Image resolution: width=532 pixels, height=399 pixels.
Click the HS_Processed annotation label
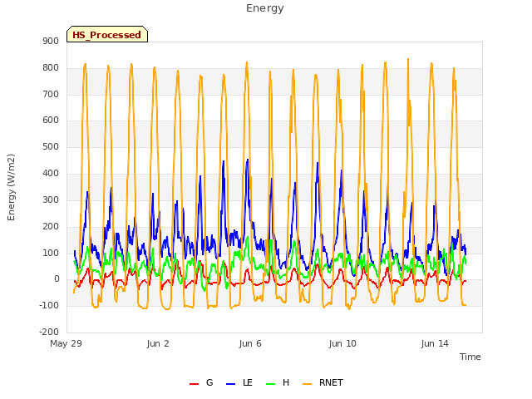click(x=107, y=34)
